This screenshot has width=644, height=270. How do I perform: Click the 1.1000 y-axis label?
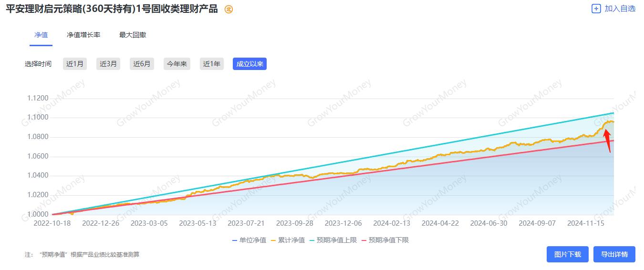click(38, 118)
